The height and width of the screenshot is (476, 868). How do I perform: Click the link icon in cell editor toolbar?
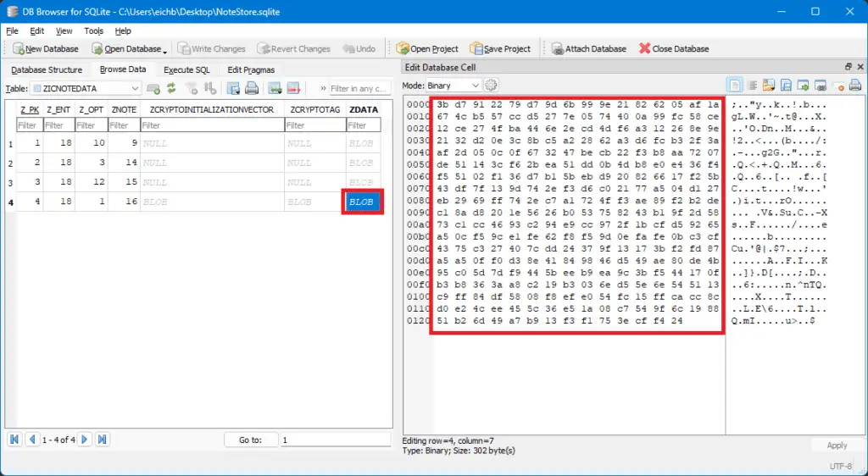point(821,86)
